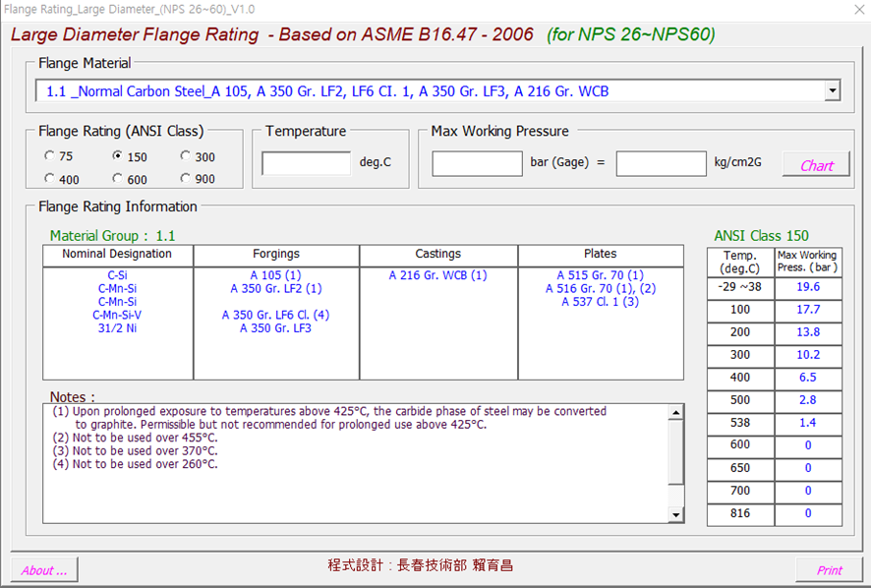The image size is (871, 588).
Task: Click the 2.8 pressure value cell
Action: (808, 400)
